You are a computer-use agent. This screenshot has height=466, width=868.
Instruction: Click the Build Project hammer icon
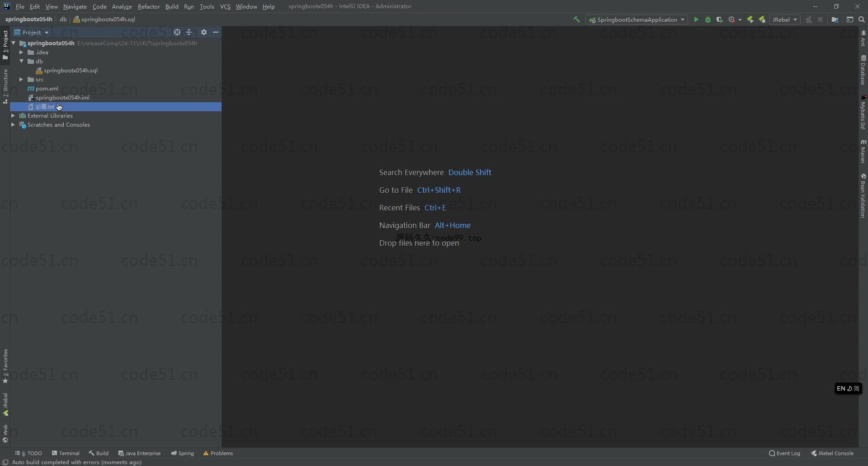point(576,19)
